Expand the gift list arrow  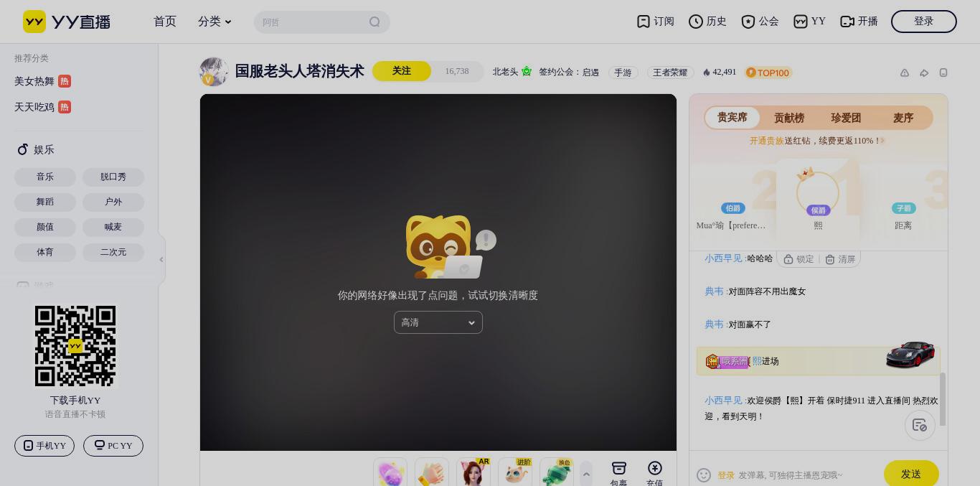[x=586, y=474]
